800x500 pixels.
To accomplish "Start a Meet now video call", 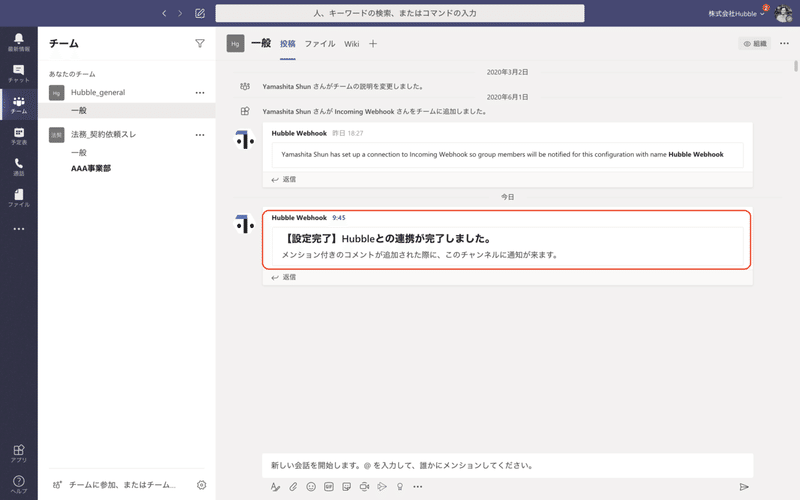I will pos(364,487).
